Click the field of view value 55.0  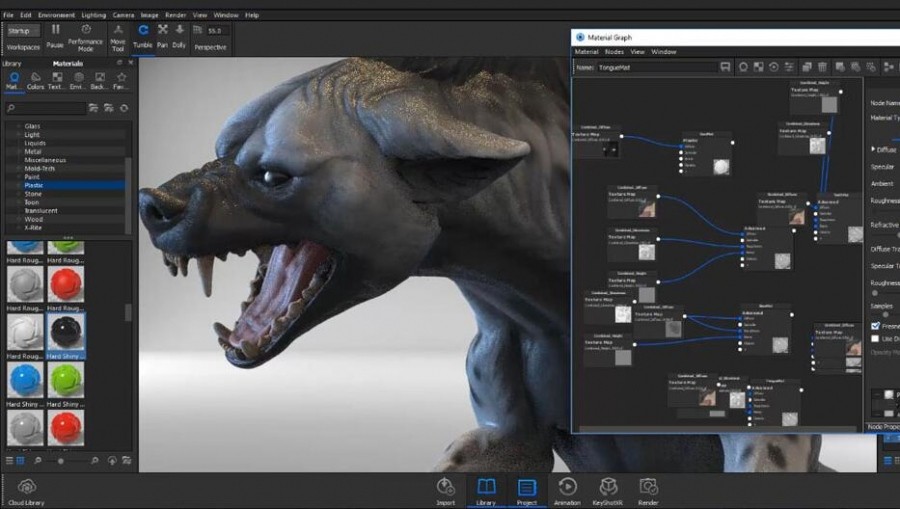pos(218,30)
